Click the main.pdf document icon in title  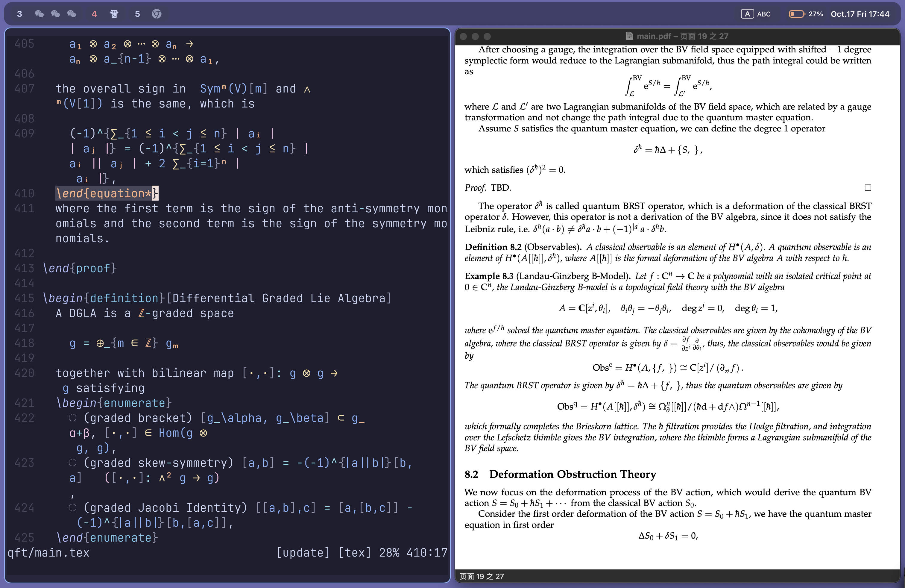[x=629, y=36]
